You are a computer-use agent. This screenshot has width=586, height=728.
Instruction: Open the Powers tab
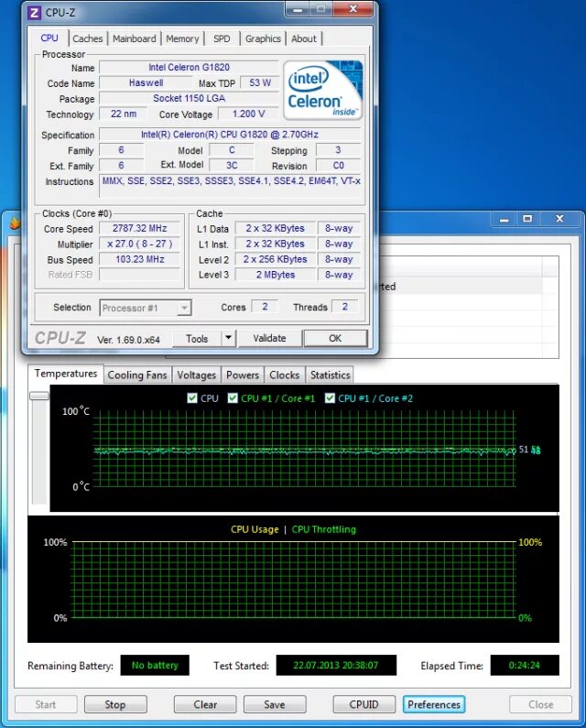click(243, 375)
